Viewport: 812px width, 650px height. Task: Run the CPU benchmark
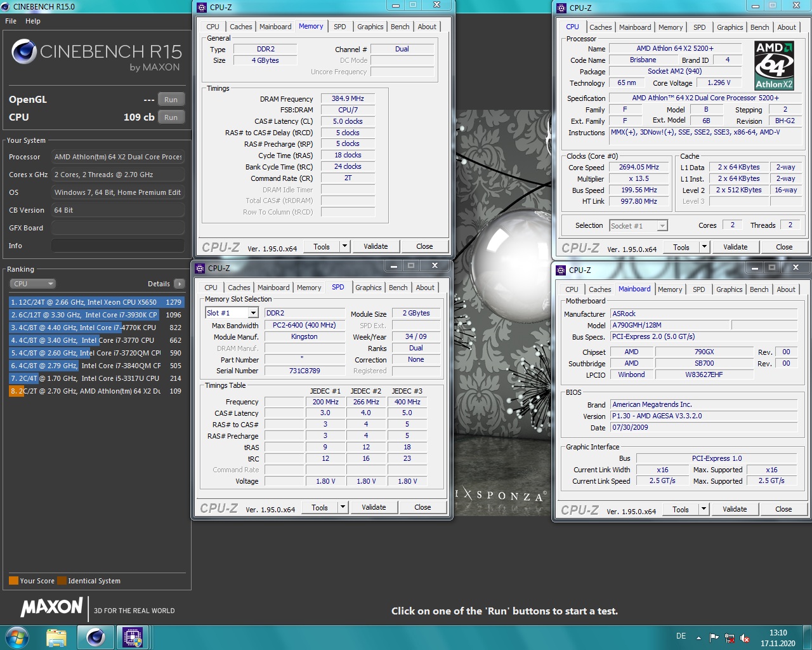click(x=171, y=117)
